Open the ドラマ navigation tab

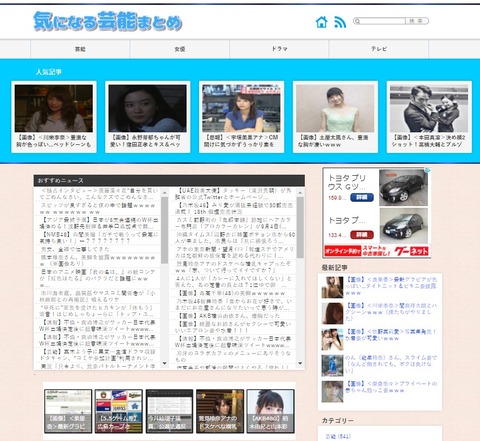(x=279, y=49)
